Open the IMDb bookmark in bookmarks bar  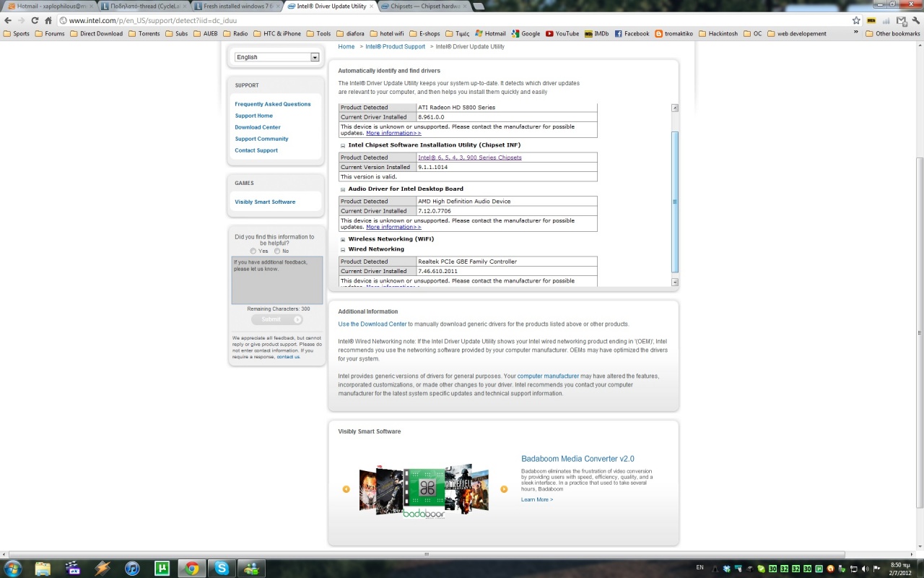(597, 33)
